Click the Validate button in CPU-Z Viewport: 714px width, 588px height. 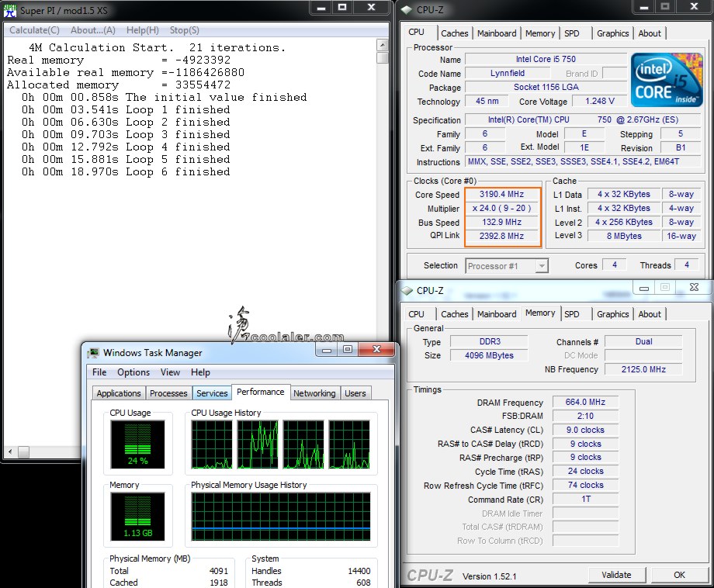pyautogui.click(x=616, y=575)
